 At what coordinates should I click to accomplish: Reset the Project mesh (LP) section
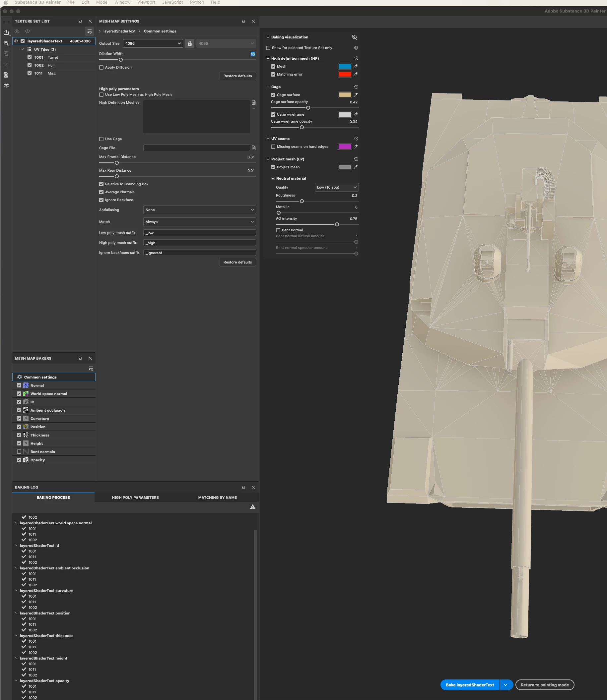pos(356,159)
